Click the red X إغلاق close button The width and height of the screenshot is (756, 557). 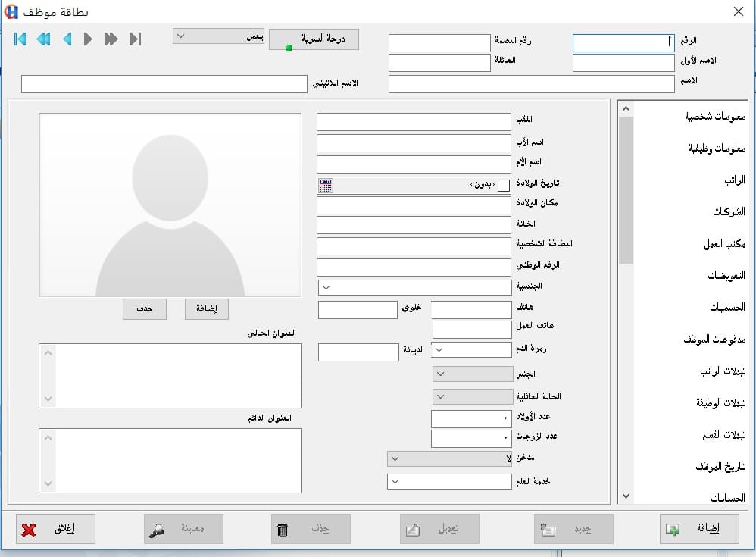point(55,530)
